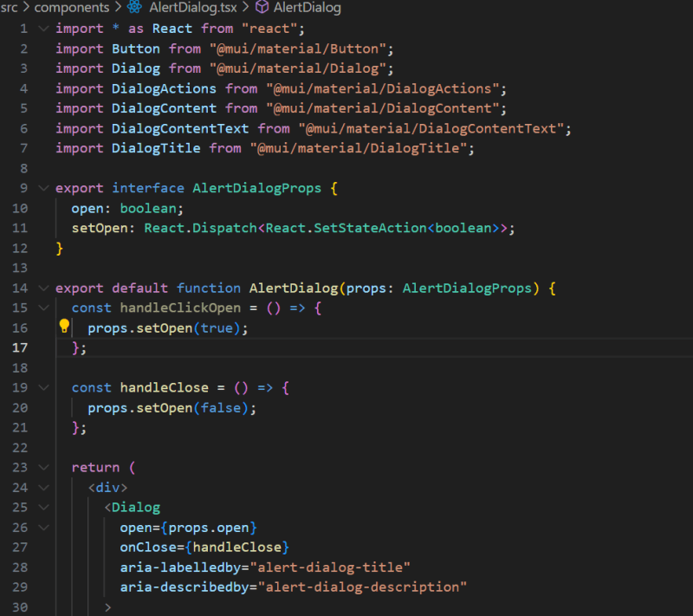Click the "react" module string on line 1
This screenshot has width=693, height=616.
(x=269, y=29)
